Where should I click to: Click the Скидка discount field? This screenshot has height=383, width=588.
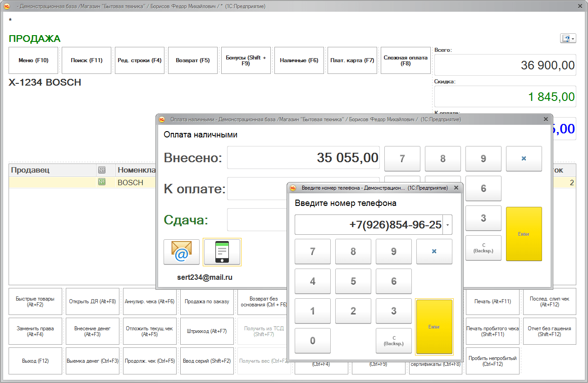click(x=505, y=96)
